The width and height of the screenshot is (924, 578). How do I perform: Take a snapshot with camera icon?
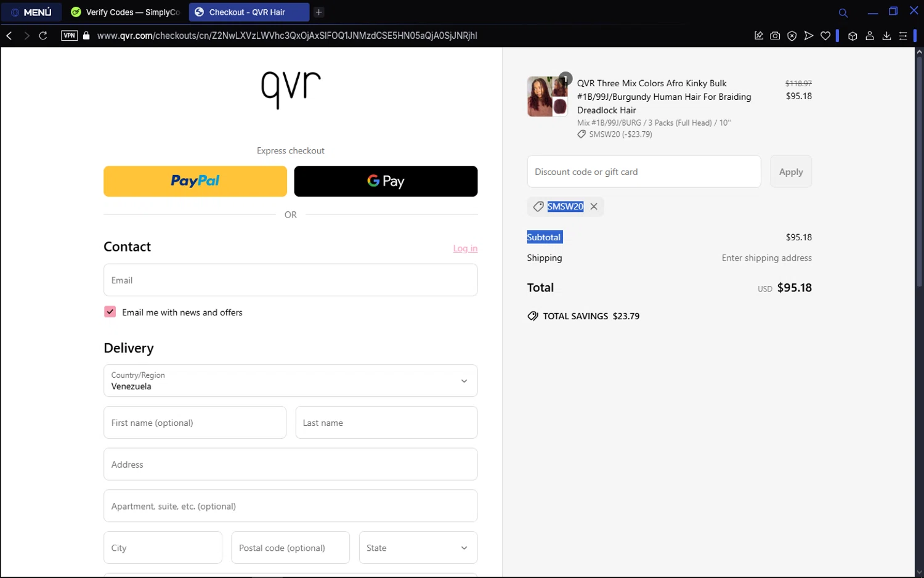[775, 36]
